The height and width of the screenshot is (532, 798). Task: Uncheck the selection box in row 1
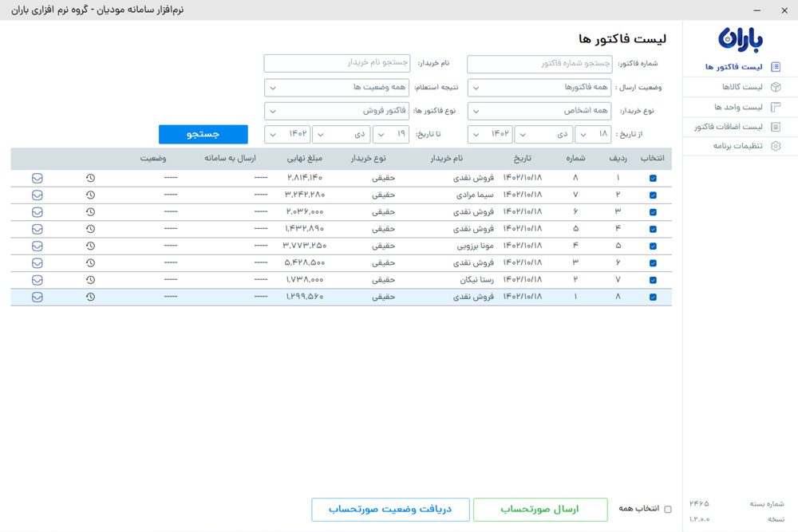point(653,178)
